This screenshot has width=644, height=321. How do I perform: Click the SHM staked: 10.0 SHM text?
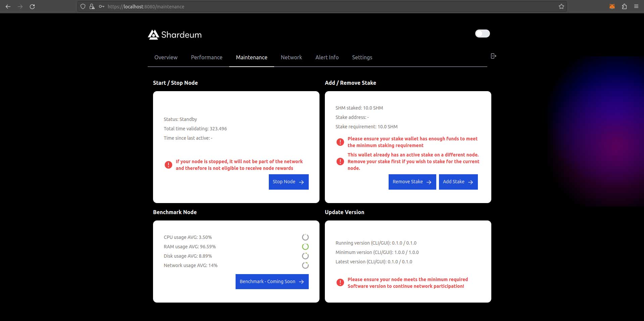point(359,108)
